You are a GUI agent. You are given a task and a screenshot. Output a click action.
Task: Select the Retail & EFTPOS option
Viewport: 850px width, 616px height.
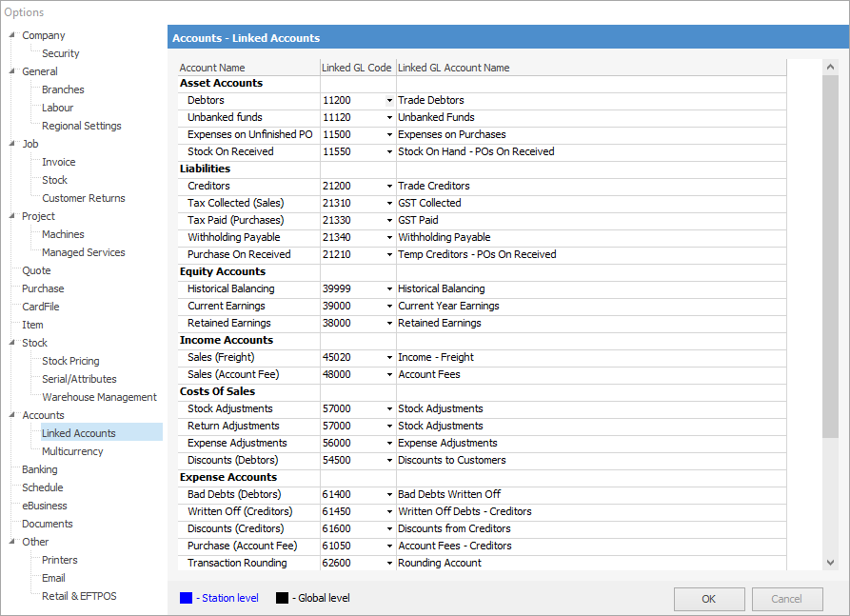79,596
